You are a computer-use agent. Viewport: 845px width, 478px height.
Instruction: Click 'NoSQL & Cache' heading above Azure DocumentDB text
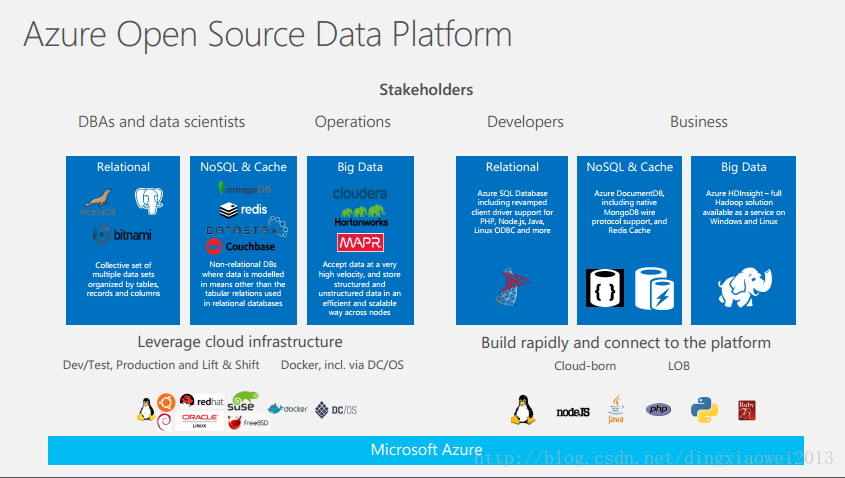point(630,167)
